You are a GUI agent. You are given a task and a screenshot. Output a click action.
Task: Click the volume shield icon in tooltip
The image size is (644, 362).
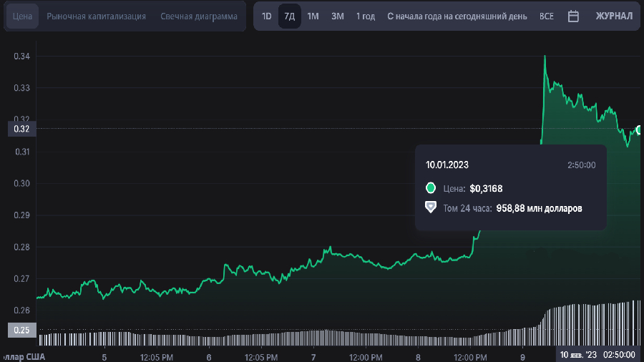point(431,207)
